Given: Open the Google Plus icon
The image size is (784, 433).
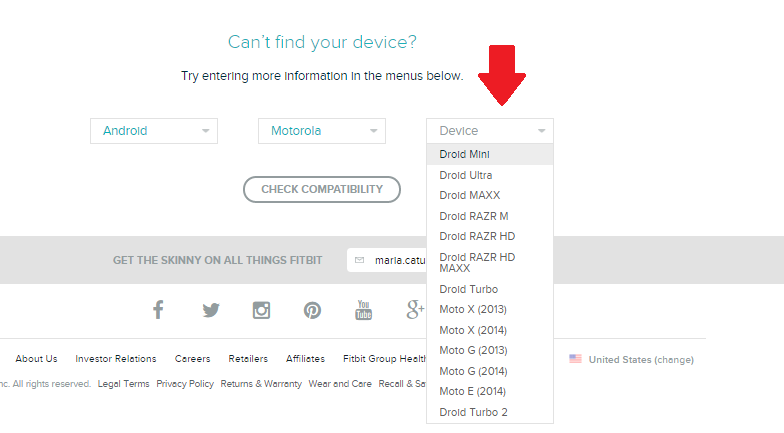Looking at the screenshot, I should pyautogui.click(x=415, y=310).
